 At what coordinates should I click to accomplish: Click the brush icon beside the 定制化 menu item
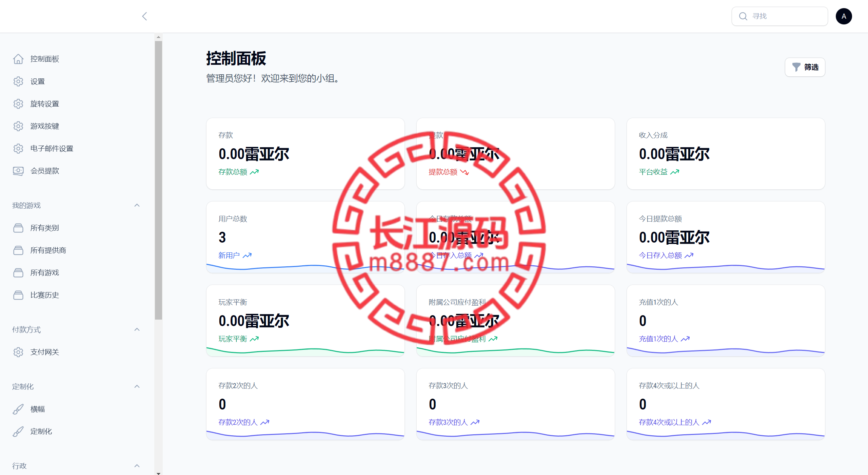18,432
